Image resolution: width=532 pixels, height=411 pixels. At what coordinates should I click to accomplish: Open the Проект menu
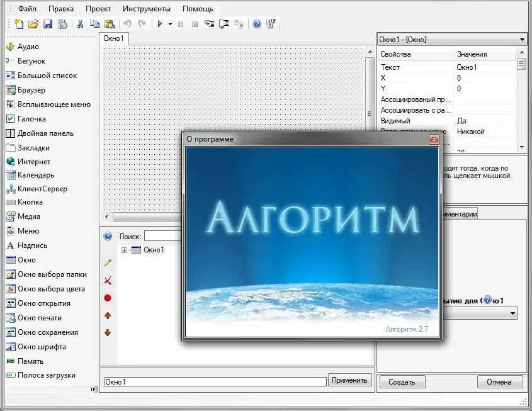pos(98,9)
